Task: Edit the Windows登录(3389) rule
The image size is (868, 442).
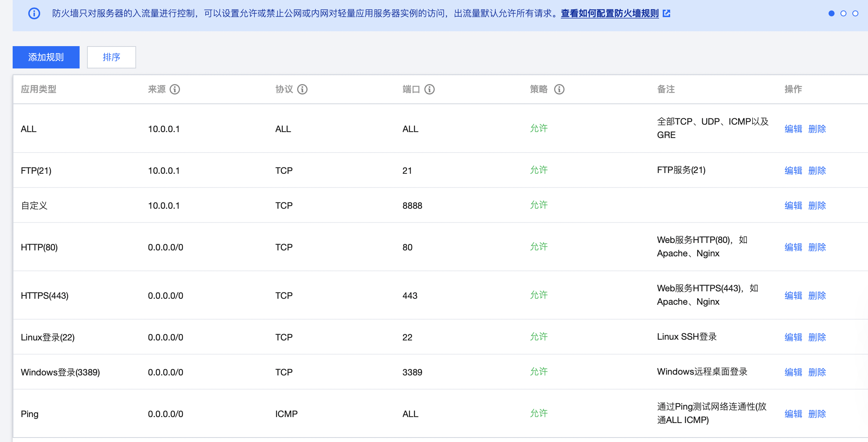Action: pyautogui.click(x=793, y=372)
